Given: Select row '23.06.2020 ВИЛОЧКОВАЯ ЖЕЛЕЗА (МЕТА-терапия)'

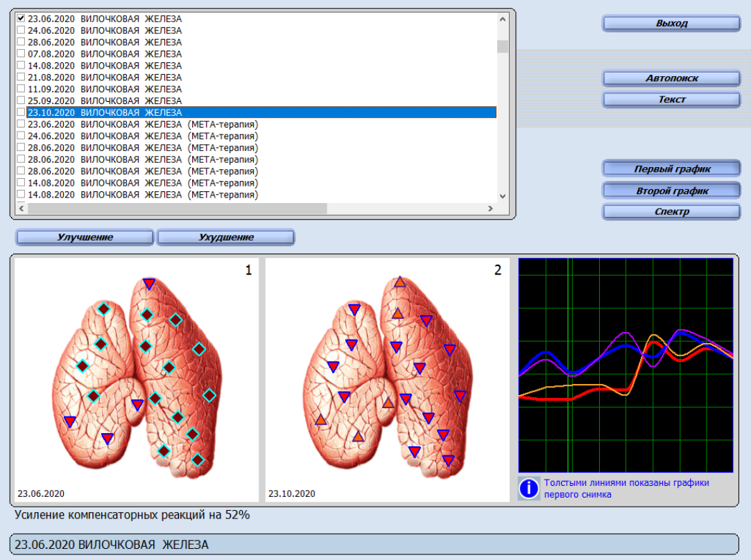Looking at the screenshot, I should (261, 125).
